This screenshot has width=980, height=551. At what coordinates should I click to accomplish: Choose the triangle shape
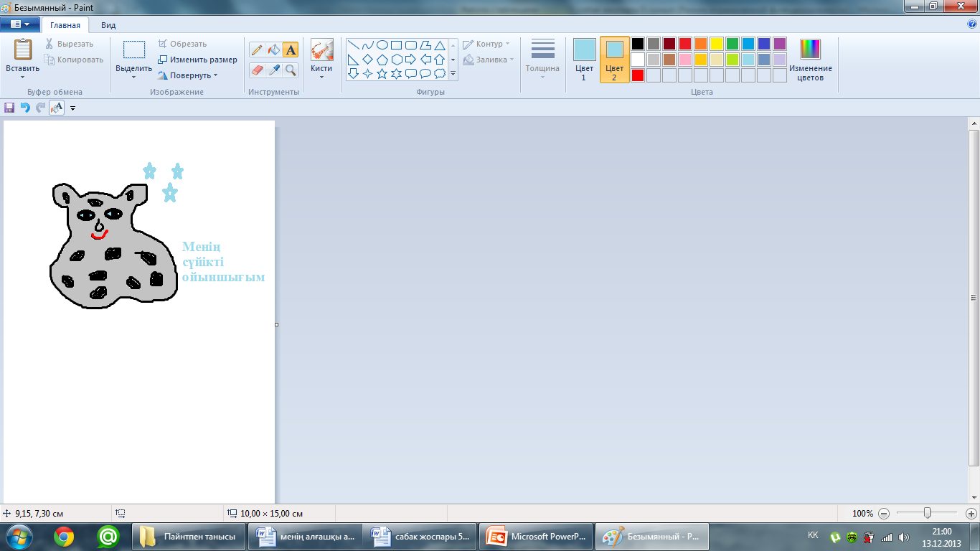click(x=440, y=44)
